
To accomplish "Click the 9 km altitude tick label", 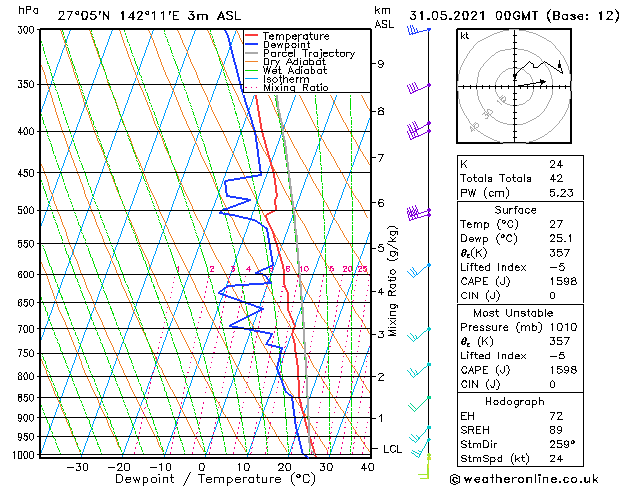I will pyautogui.click(x=381, y=64).
